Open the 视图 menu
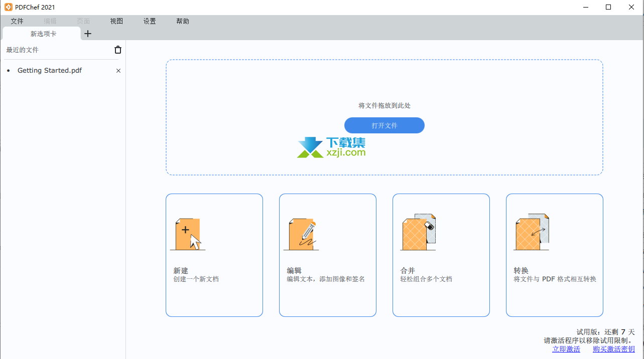 click(116, 21)
